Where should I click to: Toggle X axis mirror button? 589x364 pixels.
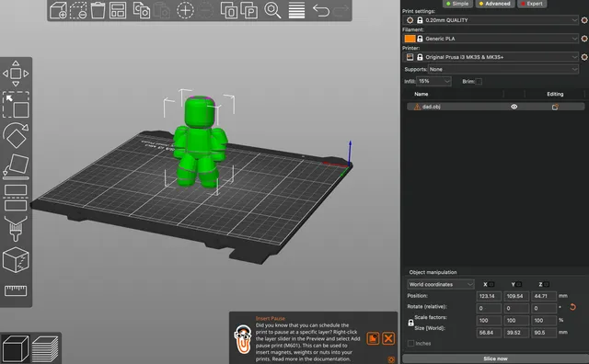[x=491, y=284]
